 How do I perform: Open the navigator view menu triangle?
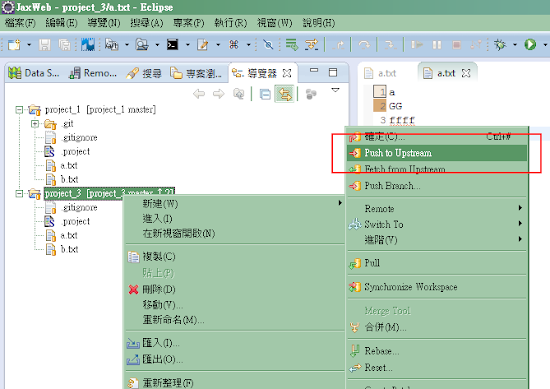(335, 90)
